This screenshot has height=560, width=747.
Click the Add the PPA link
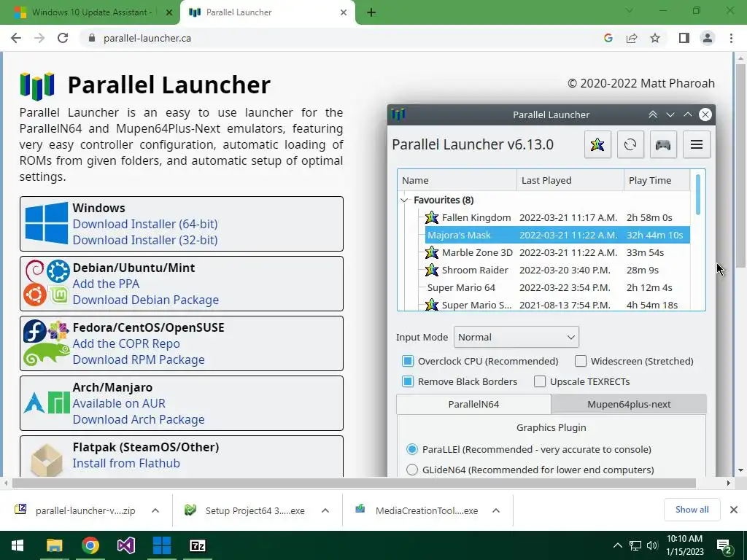click(106, 284)
